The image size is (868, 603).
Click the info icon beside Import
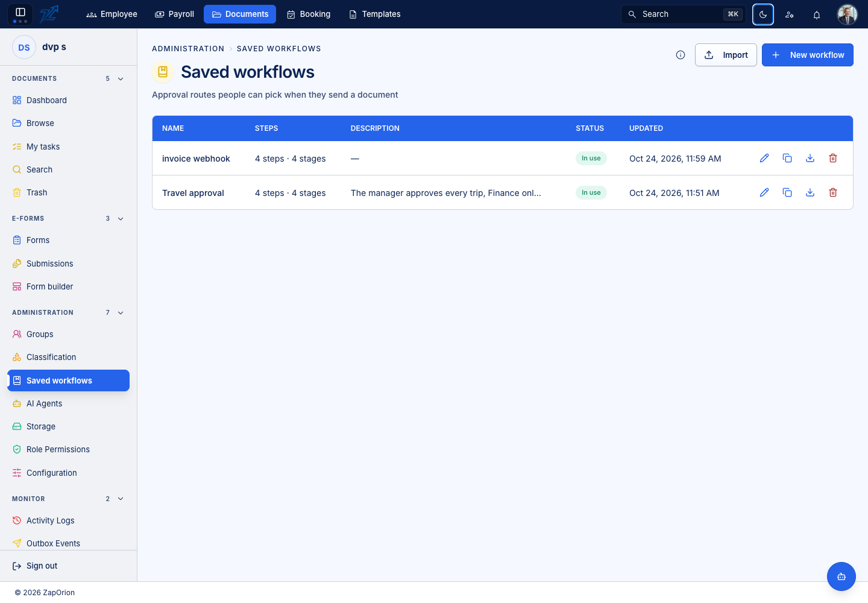tap(681, 55)
